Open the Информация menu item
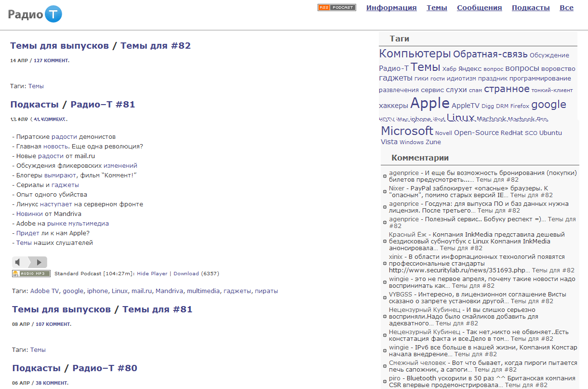The image size is (588, 389). point(391,8)
